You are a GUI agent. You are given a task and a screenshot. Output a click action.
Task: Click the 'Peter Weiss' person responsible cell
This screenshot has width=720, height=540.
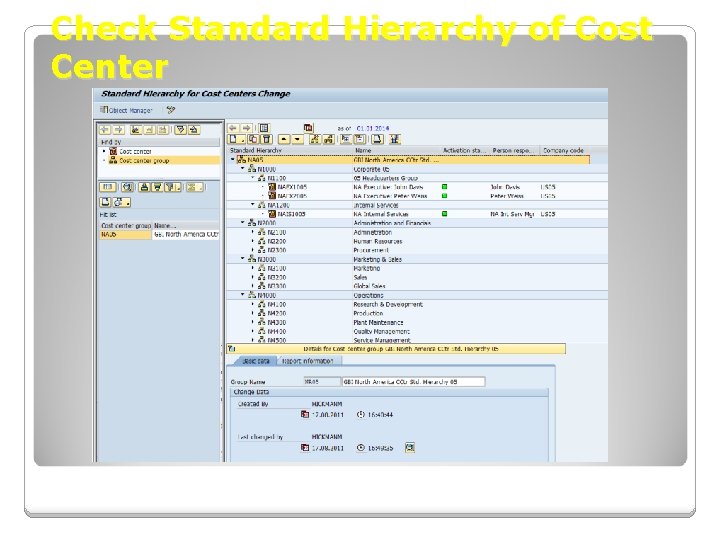click(x=507, y=196)
